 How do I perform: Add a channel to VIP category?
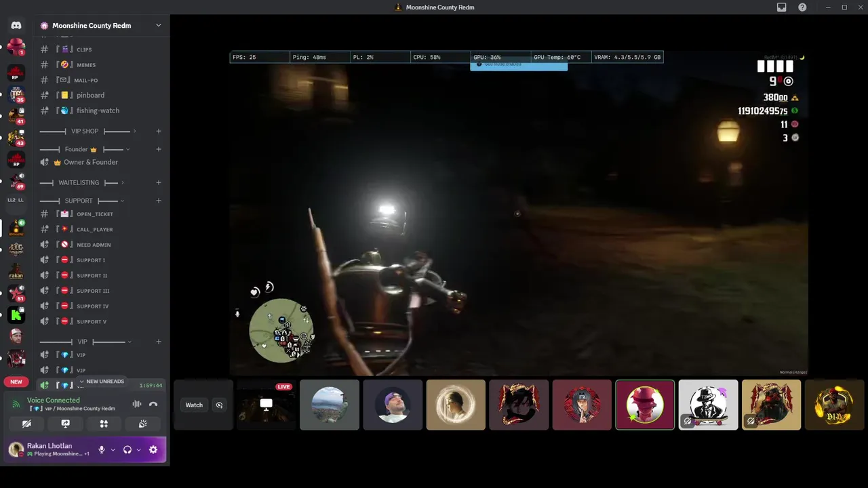(x=159, y=342)
